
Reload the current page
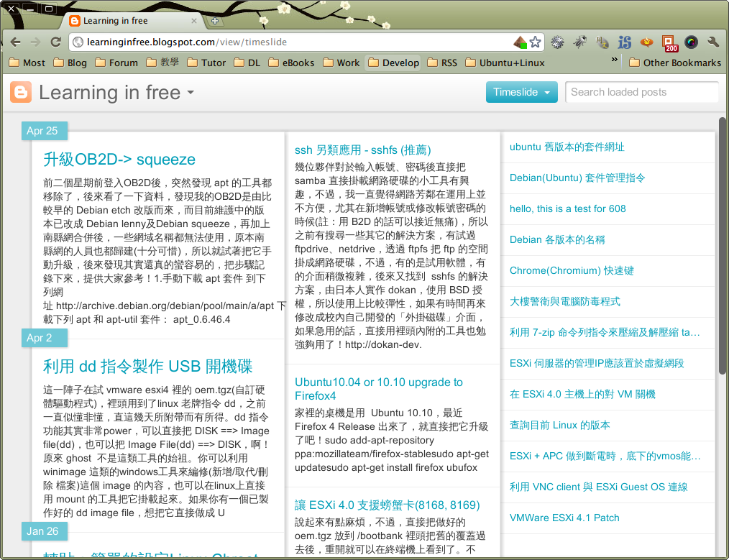click(56, 42)
